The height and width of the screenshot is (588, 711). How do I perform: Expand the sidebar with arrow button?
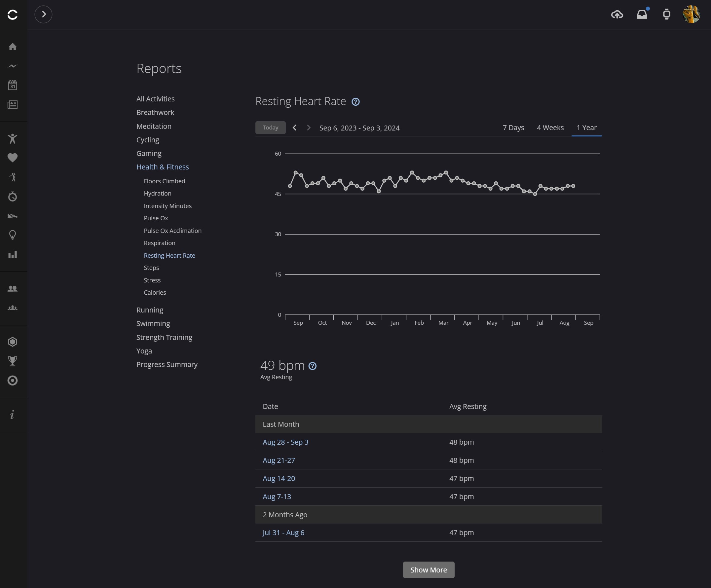pyautogui.click(x=43, y=14)
